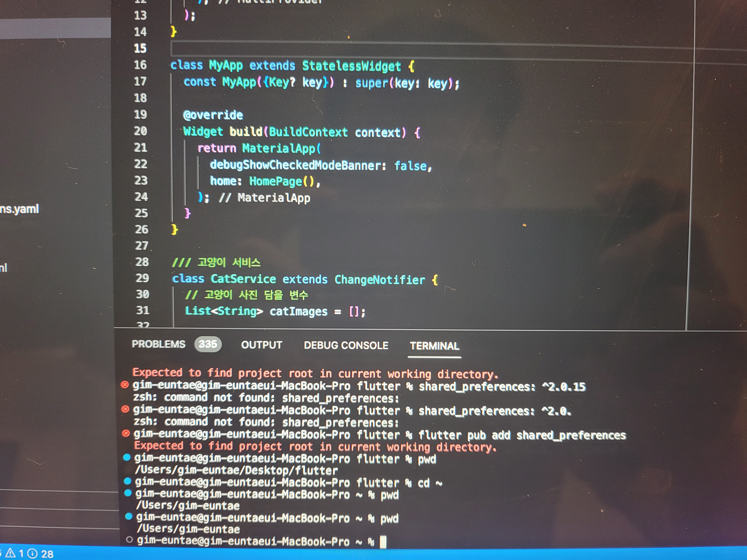
Task: Click the closing brace on line 26
Action: click(174, 229)
